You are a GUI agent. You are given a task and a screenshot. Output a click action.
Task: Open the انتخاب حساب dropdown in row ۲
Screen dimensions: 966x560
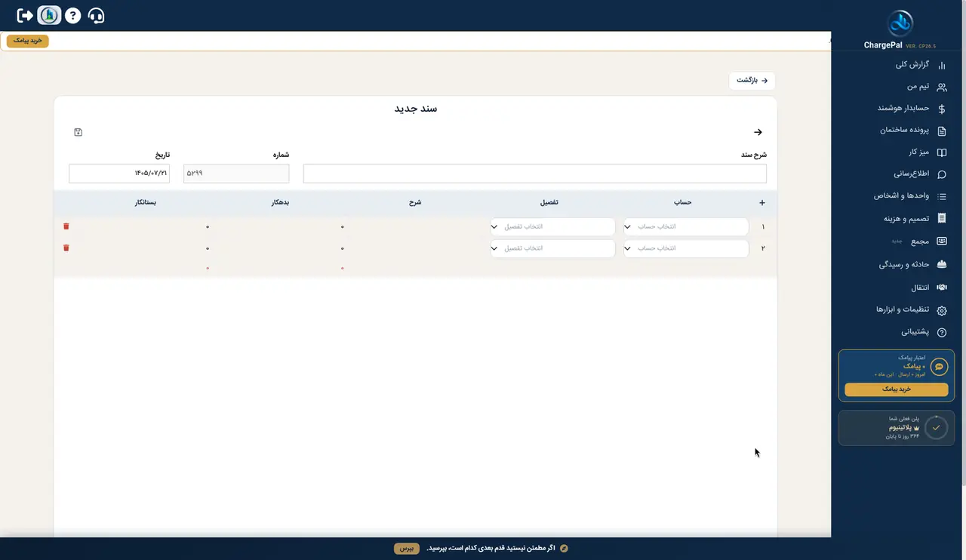(x=686, y=248)
